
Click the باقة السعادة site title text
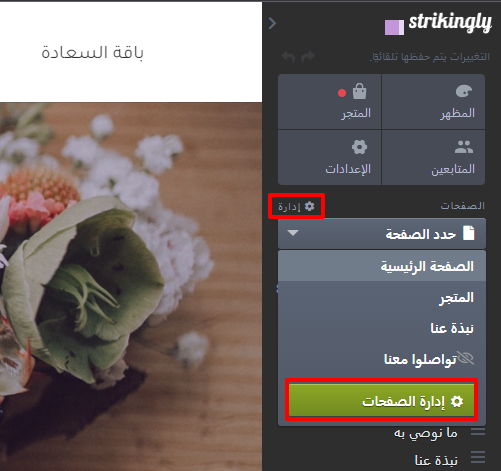(92, 52)
